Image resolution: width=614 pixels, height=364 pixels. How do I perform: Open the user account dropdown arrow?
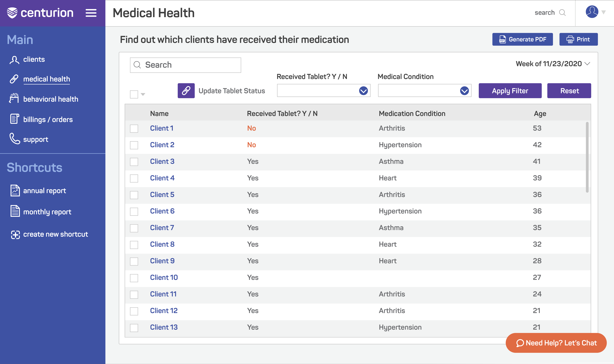coord(603,12)
